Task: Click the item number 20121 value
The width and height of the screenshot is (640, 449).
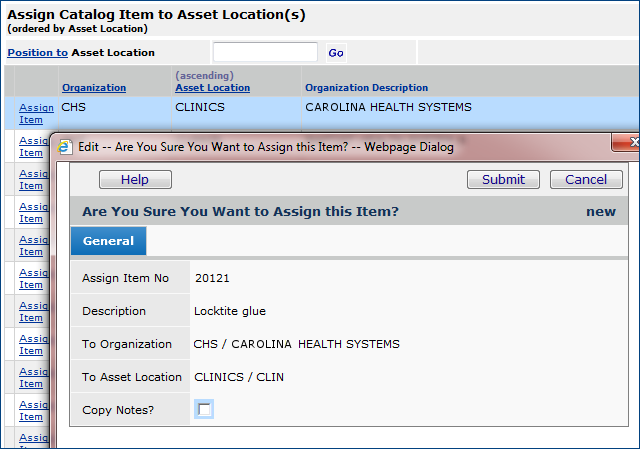Action: coord(212,278)
